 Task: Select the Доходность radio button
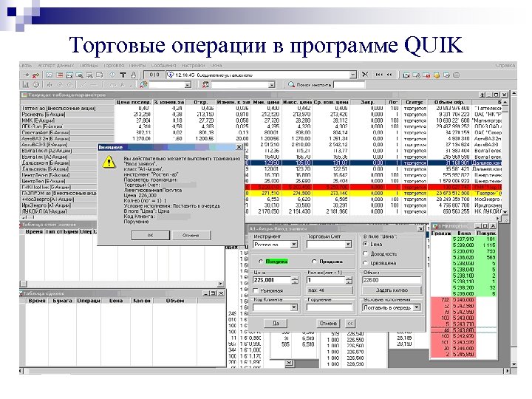tap(366, 253)
